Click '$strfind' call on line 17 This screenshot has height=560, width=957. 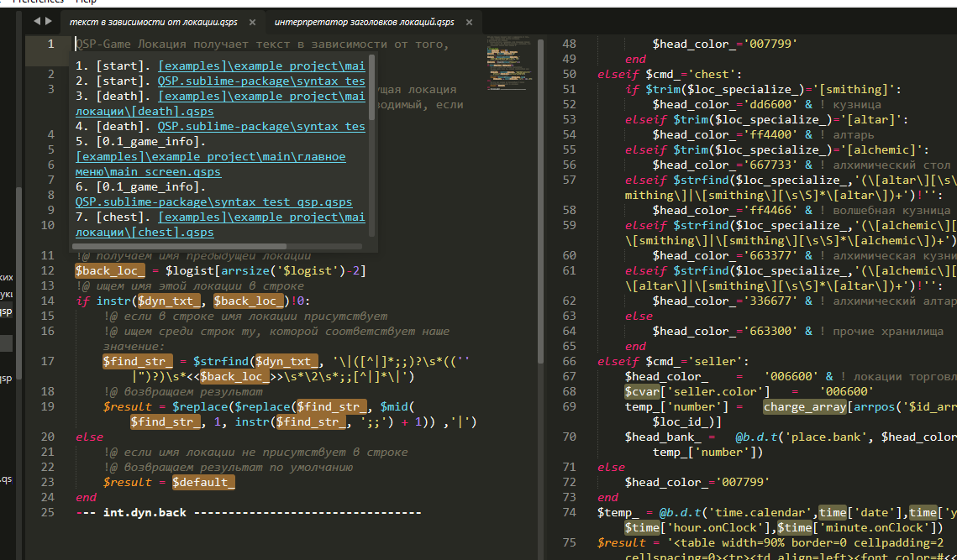click(221, 361)
